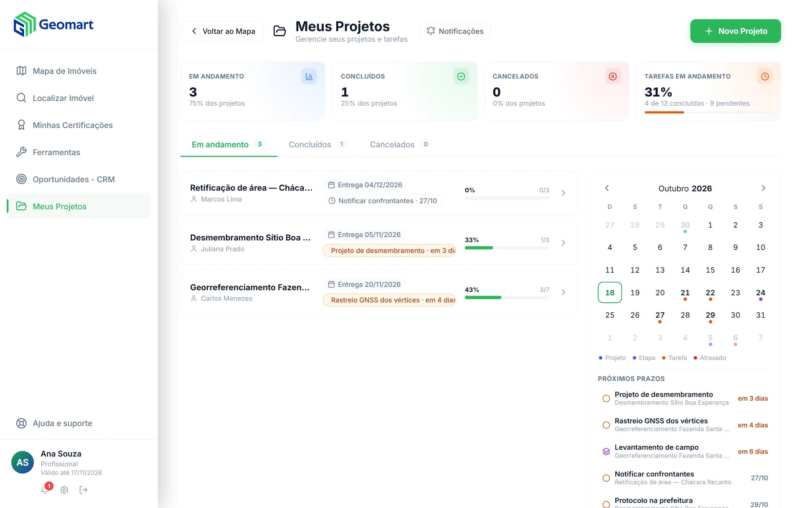The height and width of the screenshot is (508, 812).
Task: Click the check icon in Concluídos card
Action: coord(461,77)
